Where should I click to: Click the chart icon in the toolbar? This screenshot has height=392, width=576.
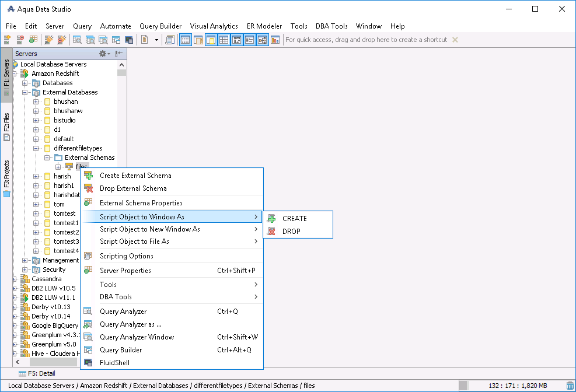click(x=275, y=40)
